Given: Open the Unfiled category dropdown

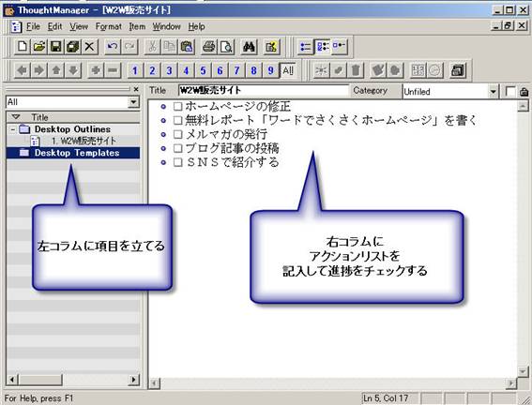Looking at the screenshot, I should point(493,92).
